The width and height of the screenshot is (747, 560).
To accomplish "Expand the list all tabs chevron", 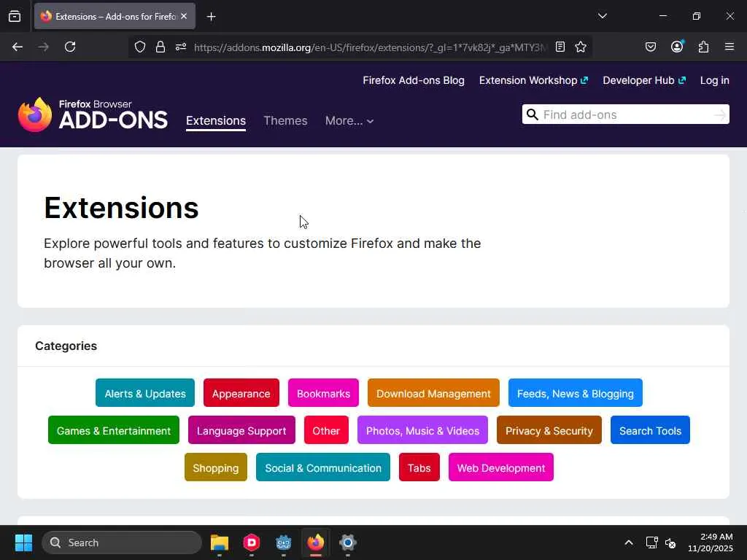I will 602,16.
